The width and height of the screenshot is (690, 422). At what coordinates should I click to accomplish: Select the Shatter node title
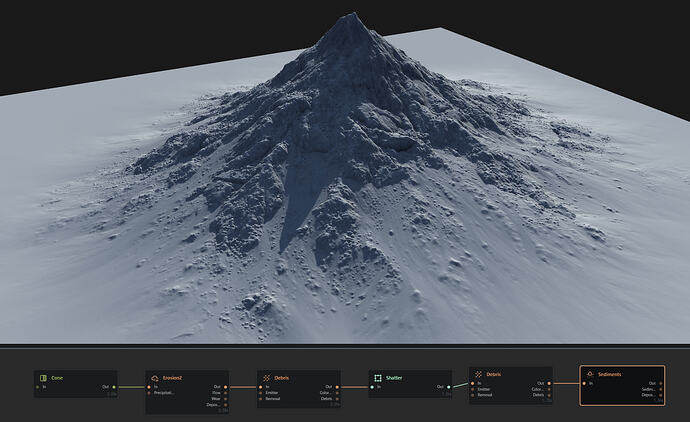(394, 378)
